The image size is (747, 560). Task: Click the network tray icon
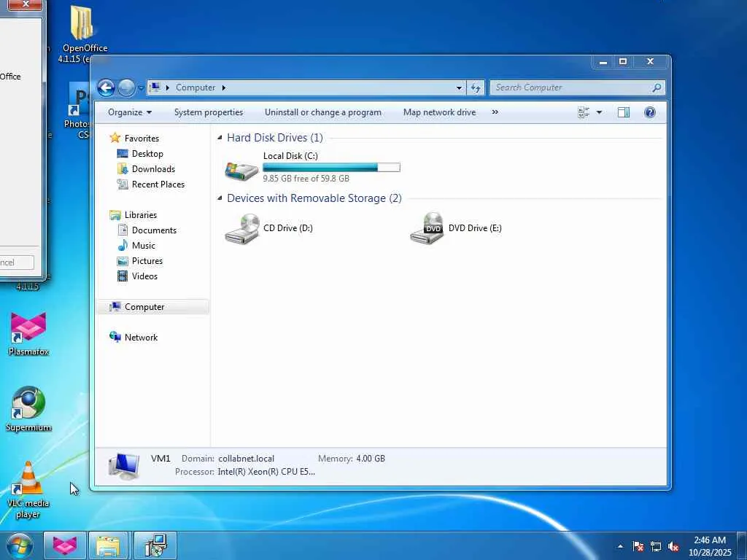tap(656, 546)
